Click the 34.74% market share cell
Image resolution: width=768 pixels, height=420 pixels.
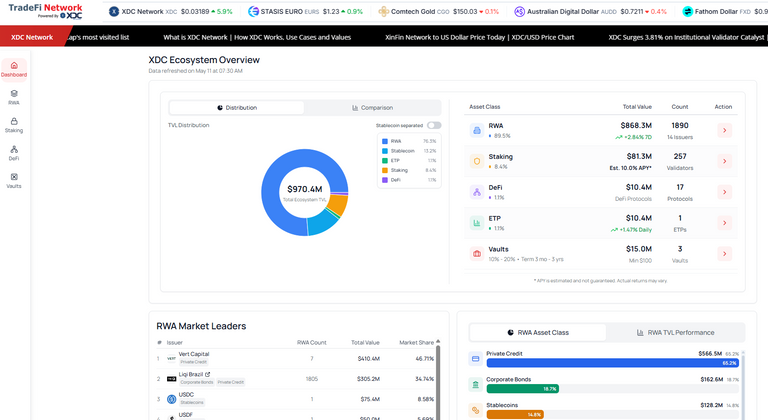424,379
